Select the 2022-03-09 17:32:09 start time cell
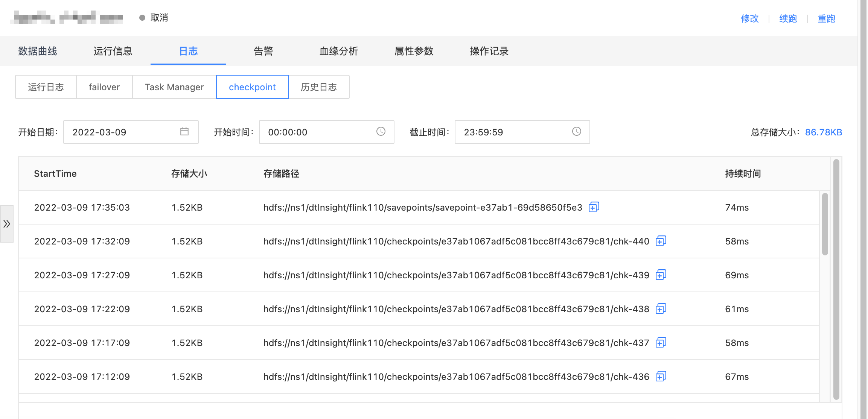868x419 pixels. (x=82, y=241)
